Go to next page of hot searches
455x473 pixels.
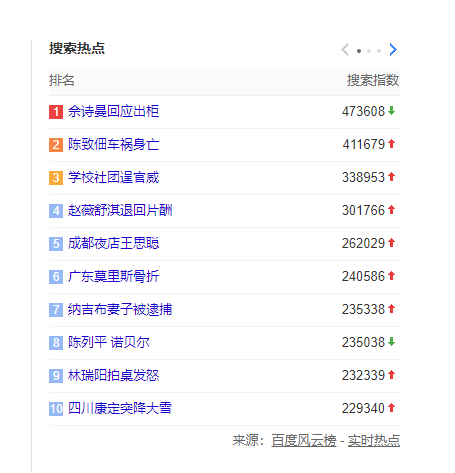(393, 50)
